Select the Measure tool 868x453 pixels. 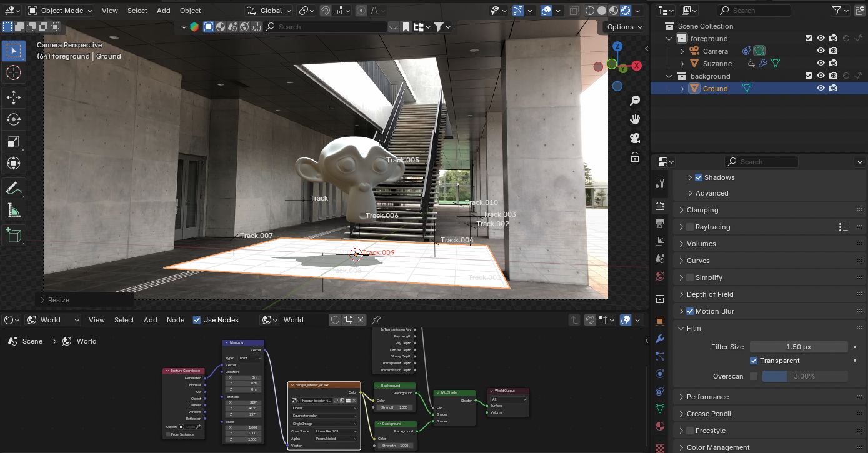pos(13,211)
